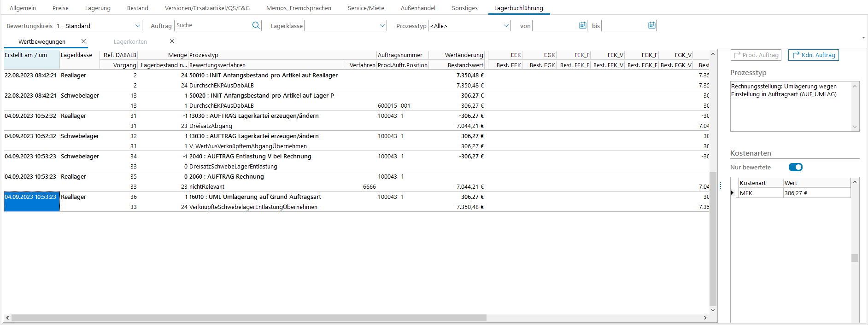
Task: Click the 'Kdn. Auftrag' button
Action: tap(813, 55)
